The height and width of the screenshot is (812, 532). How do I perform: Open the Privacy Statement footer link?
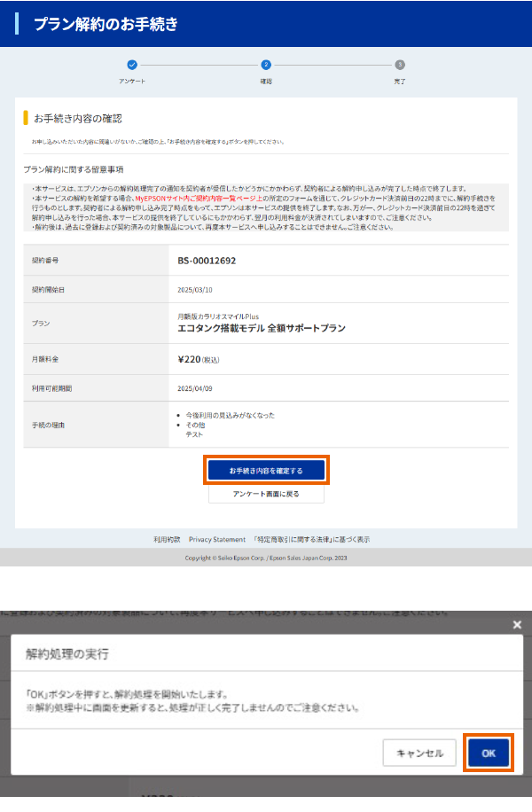click(217, 539)
